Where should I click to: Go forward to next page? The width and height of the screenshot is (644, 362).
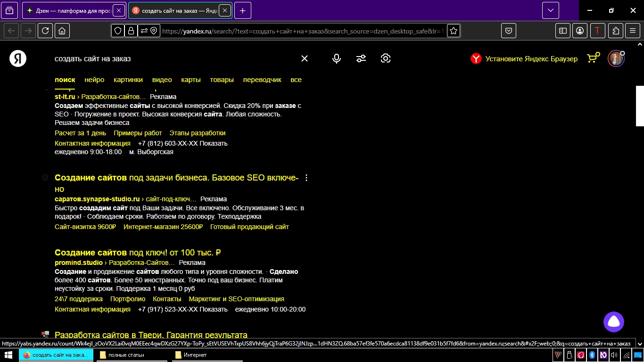coord(28,31)
